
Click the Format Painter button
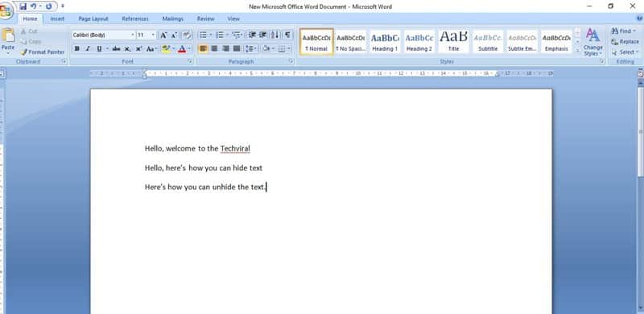pos(43,52)
